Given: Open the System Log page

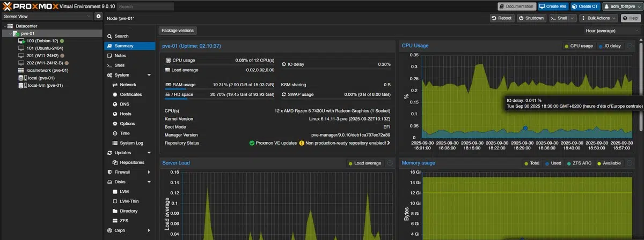Looking at the screenshot, I should pyautogui.click(x=131, y=143).
